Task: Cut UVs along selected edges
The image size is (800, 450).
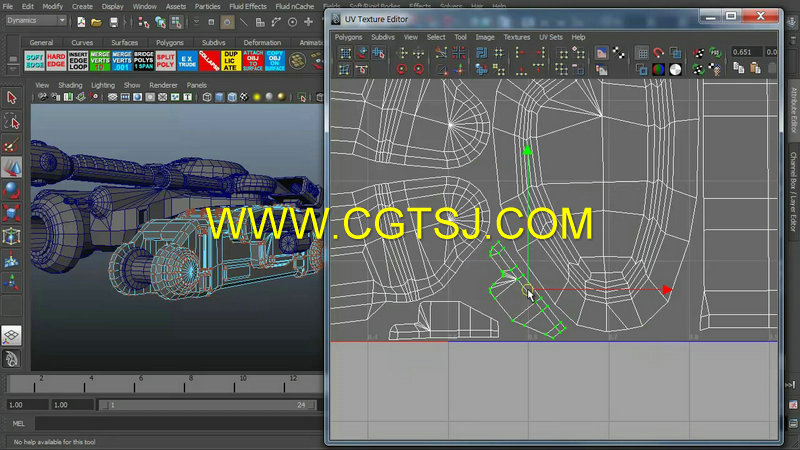Action: pos(441,53)
